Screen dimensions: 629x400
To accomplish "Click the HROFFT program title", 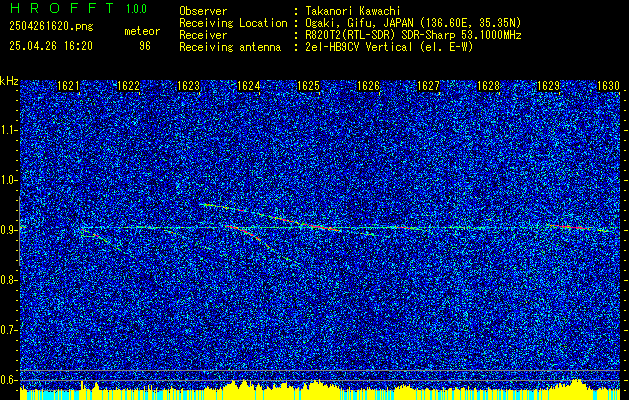I will 62,8.
